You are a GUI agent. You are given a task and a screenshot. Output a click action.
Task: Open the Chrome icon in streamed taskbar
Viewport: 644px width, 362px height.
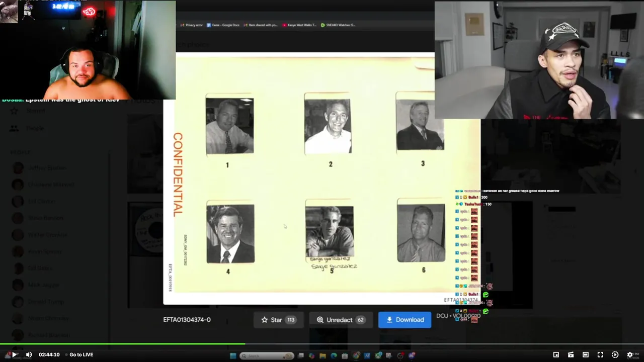(356, 356)
